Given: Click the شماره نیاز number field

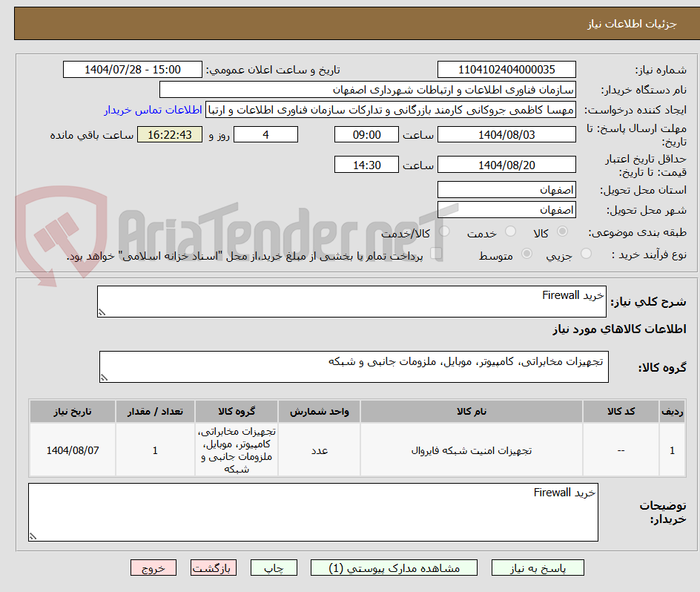Looking at the screenshot, I should point(506,69).
